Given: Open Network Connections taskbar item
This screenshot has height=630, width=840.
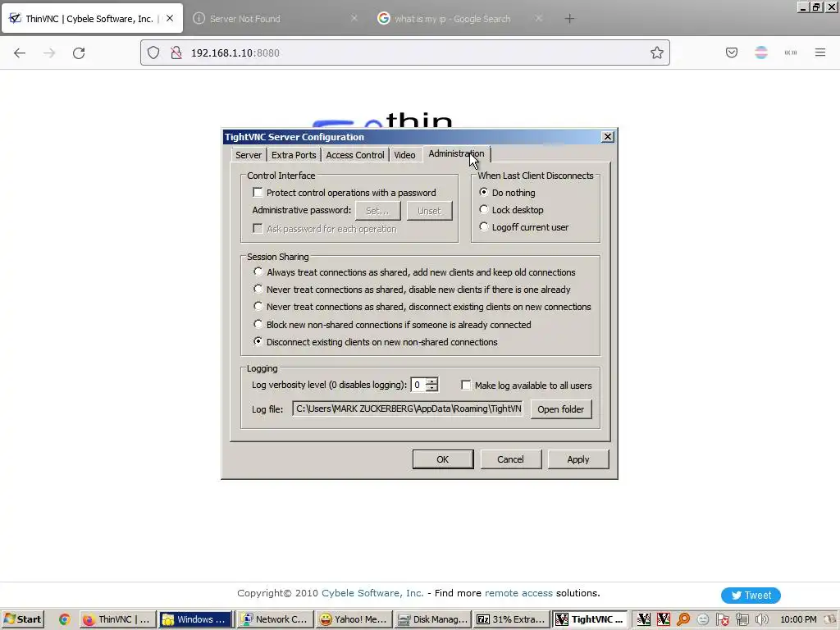Looking at the screenshot, I should (276, 619).
